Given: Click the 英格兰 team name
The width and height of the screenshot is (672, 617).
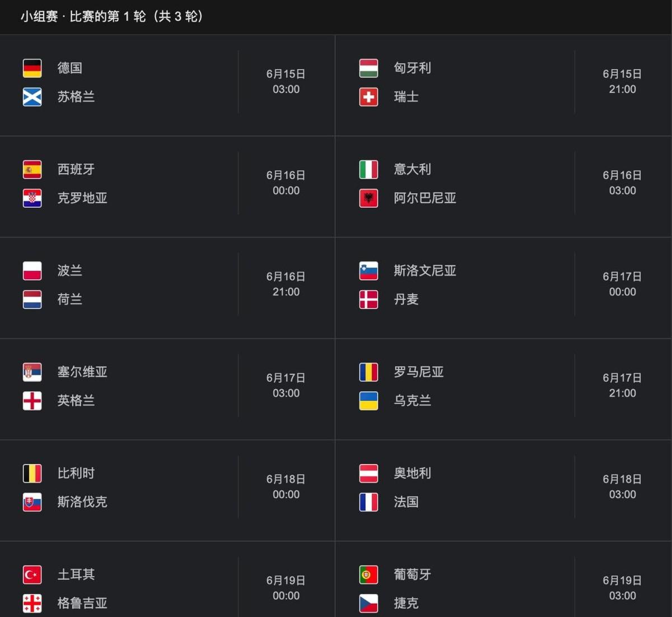Looking at the screenshot, I should (76, 401).
